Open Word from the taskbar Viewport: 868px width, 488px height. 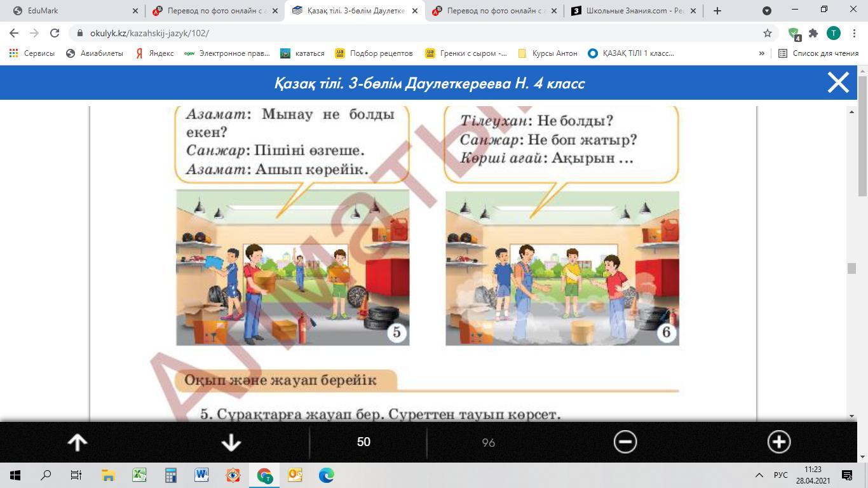coord(201,475)
